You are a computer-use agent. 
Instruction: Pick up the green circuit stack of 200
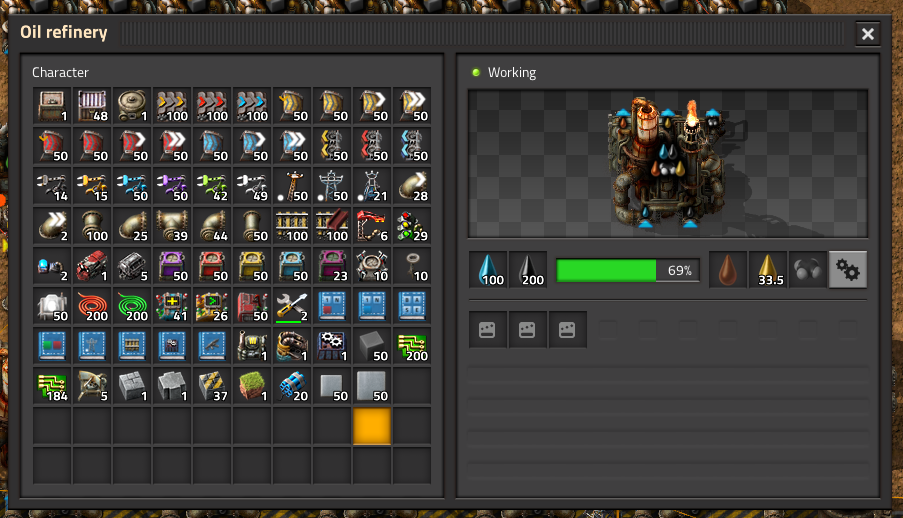[412, 346]
